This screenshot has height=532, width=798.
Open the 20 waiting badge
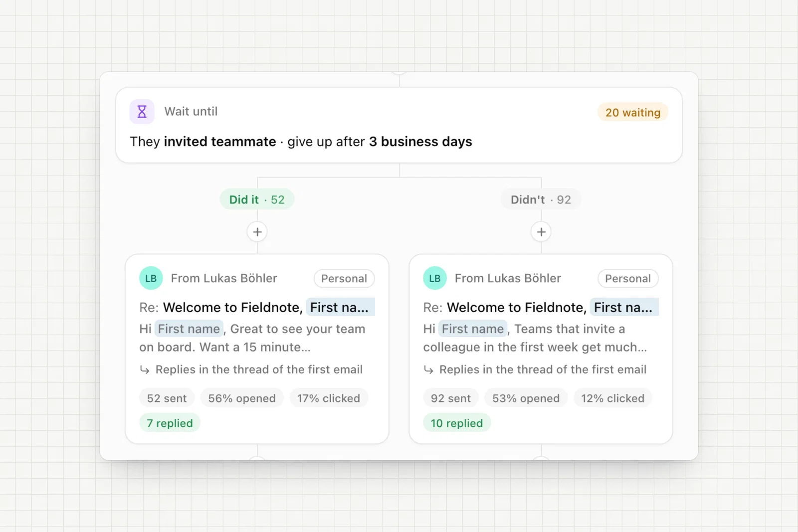[633, 113]
